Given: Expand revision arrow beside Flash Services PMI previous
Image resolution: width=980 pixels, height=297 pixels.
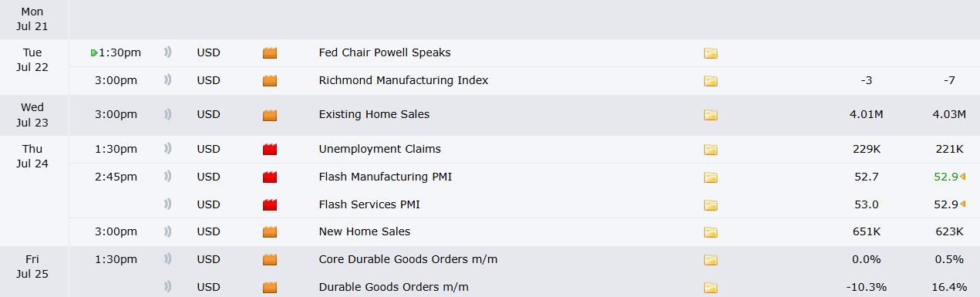Looking at the screenshot, I should tap(963, 204).
